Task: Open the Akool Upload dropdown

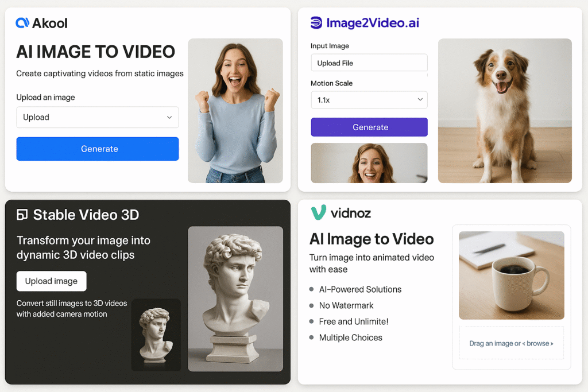Action: pyautogui.click(x=97, y=117)
